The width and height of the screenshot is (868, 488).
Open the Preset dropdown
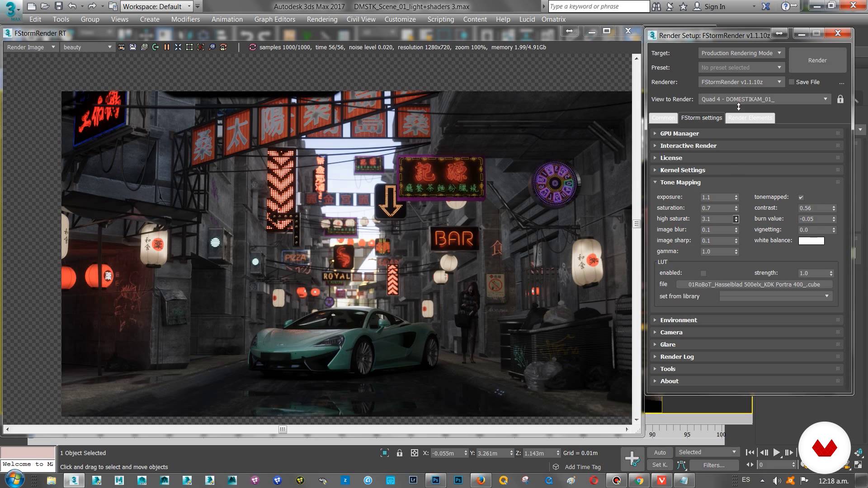click(741, 68)
